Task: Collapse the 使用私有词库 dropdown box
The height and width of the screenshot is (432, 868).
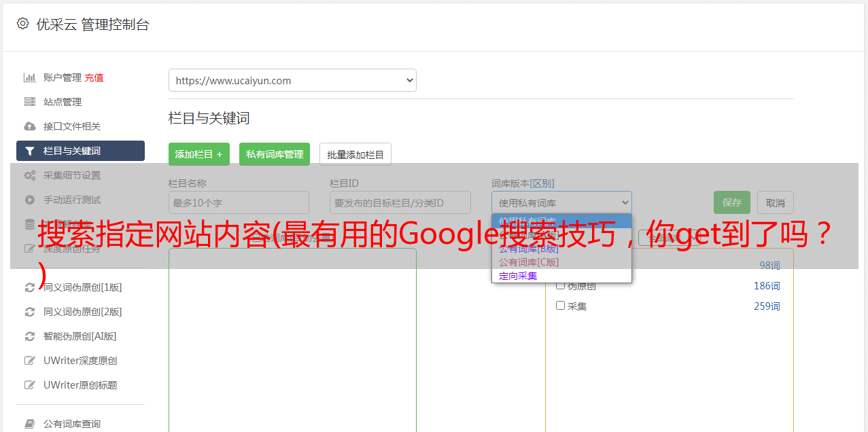Action: 561,202
